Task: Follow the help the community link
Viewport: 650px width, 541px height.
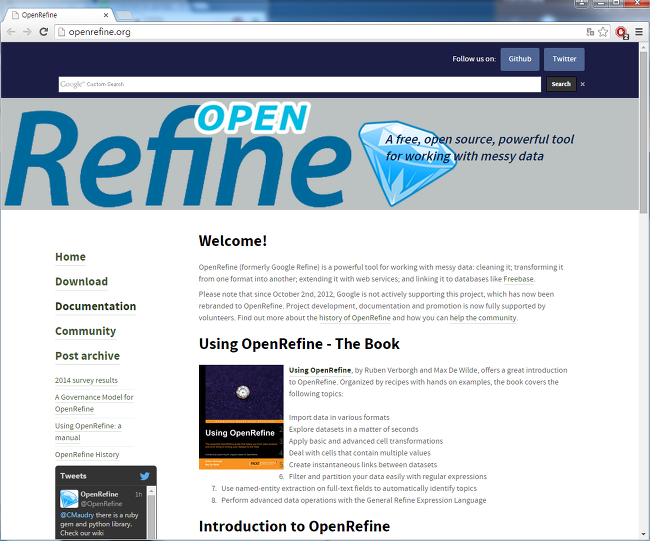Action: click(483, 318)
